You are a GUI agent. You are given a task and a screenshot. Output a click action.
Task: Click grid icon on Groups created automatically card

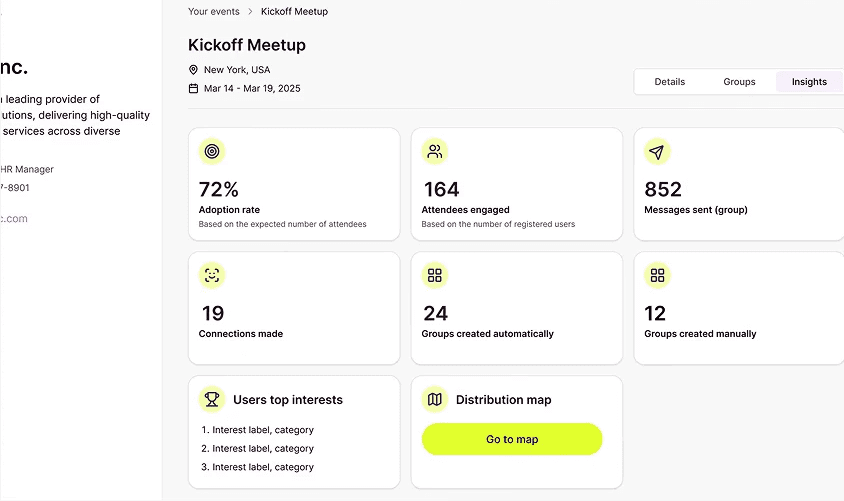435,276
